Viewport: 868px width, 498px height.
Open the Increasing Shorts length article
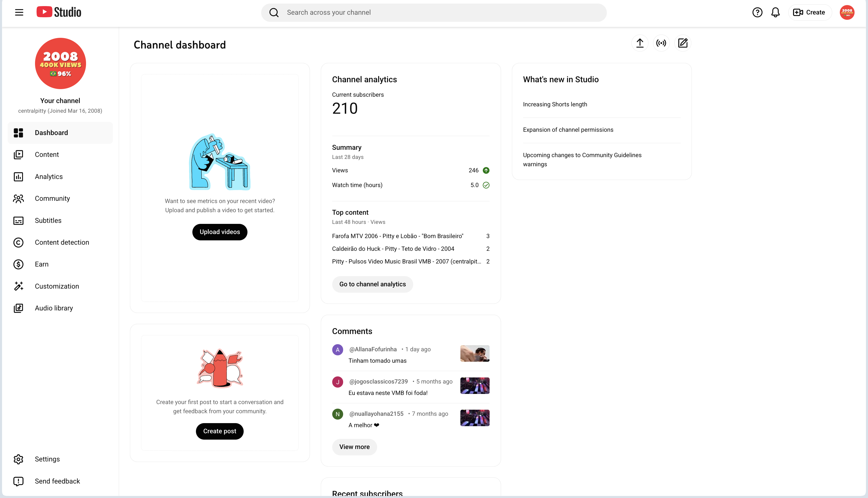coord(555,104)
